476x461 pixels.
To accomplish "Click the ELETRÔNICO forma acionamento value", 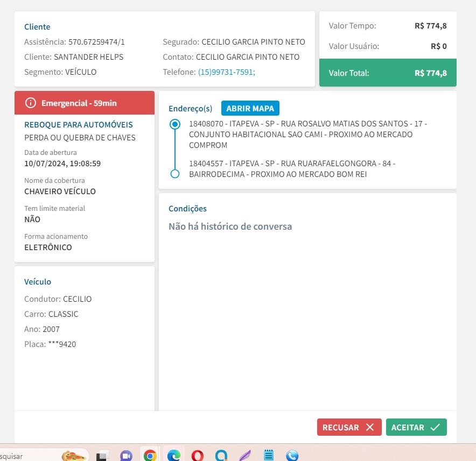I will coord(48,247).
